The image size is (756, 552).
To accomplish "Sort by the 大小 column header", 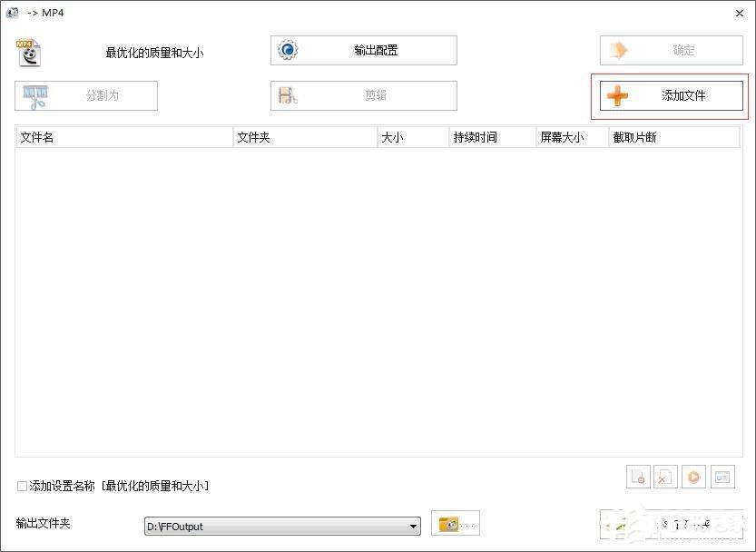I will click(x=413, y=137).
